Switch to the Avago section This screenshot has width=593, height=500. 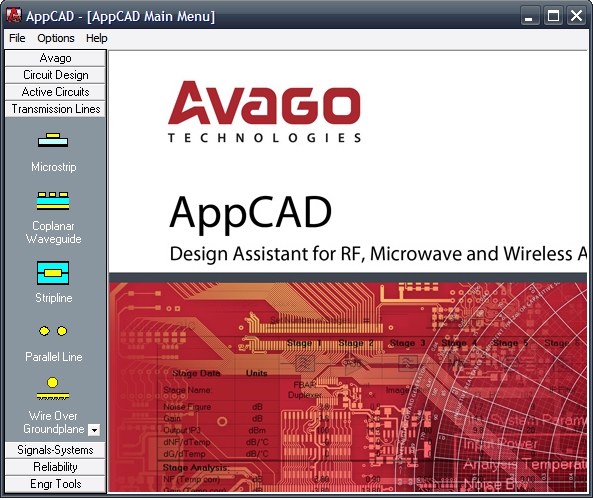[x=55, y=58]
